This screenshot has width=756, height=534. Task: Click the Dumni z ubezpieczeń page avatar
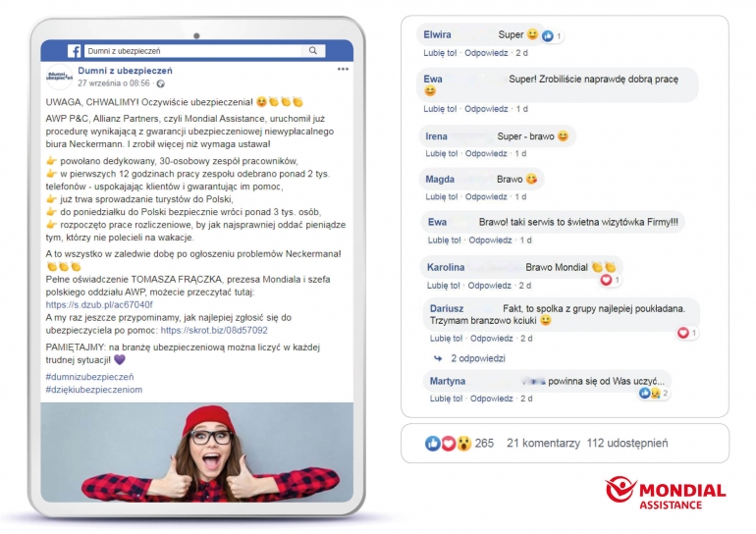pyautogui.click(x=59, y=77)
